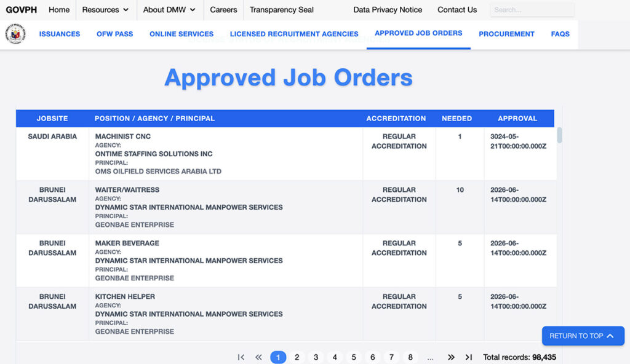The width and height of the screenshot is (630, 364).
Task: Click in the Search input field
Action: click(x=532, y=10)
